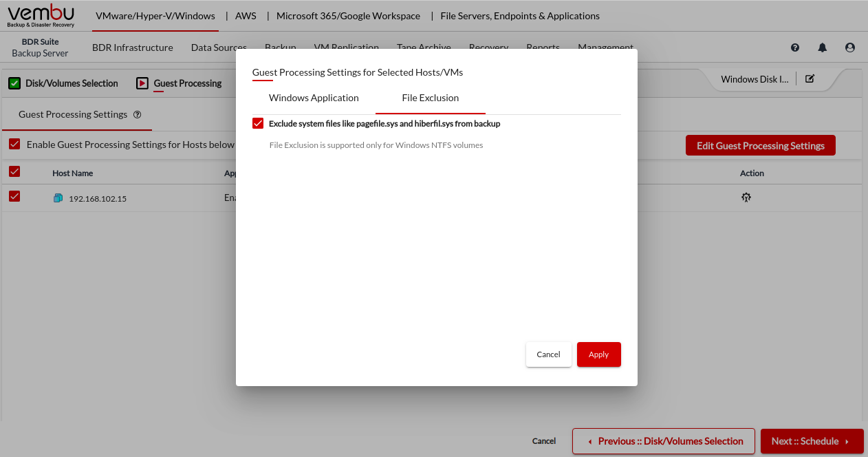The height and width of the screenshot is (457, 868).
Task: Open the BDR Infrastructure menu
Action: click(x=132, y=47)
